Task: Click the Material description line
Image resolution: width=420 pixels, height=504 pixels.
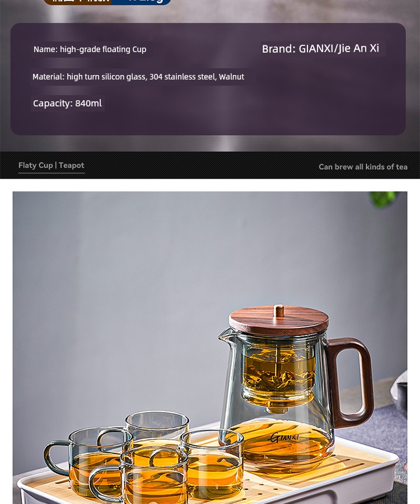Action: [x=138, y=77]
